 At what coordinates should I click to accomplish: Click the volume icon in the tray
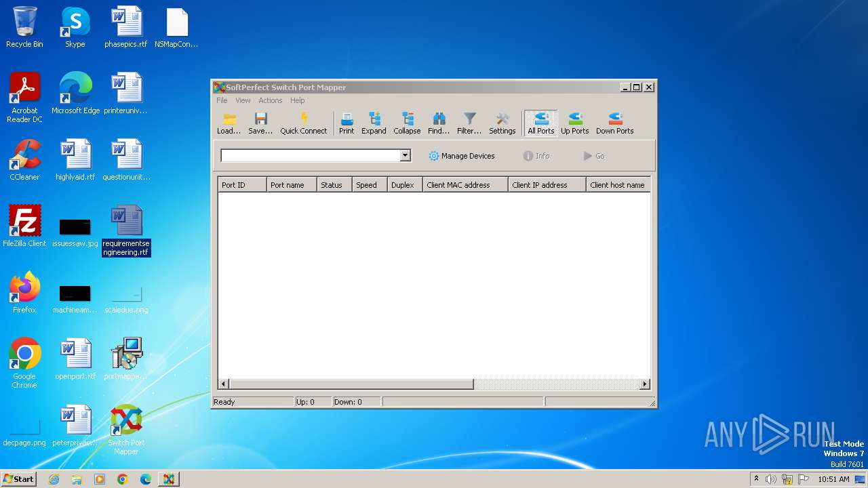(771, 479)
